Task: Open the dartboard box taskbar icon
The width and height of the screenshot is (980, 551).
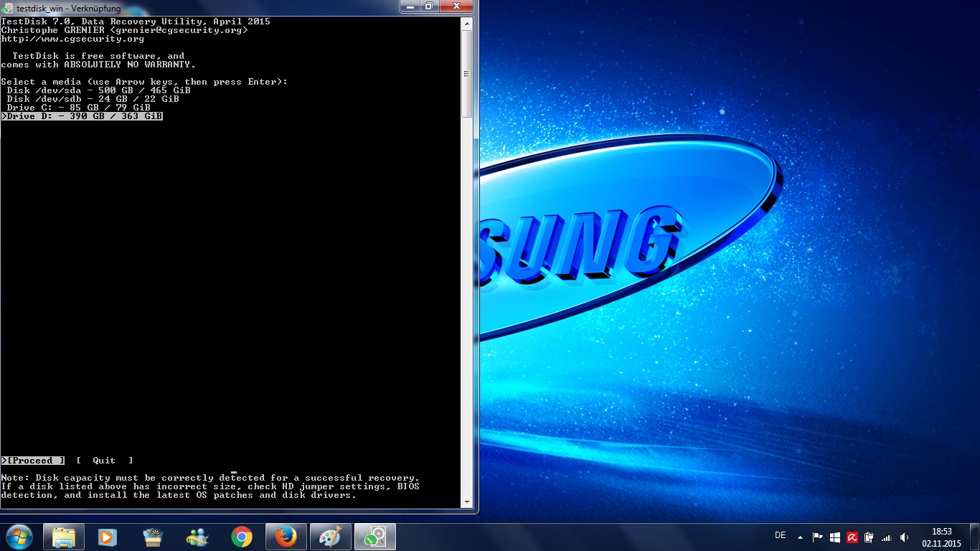Action: coord(153,537)
